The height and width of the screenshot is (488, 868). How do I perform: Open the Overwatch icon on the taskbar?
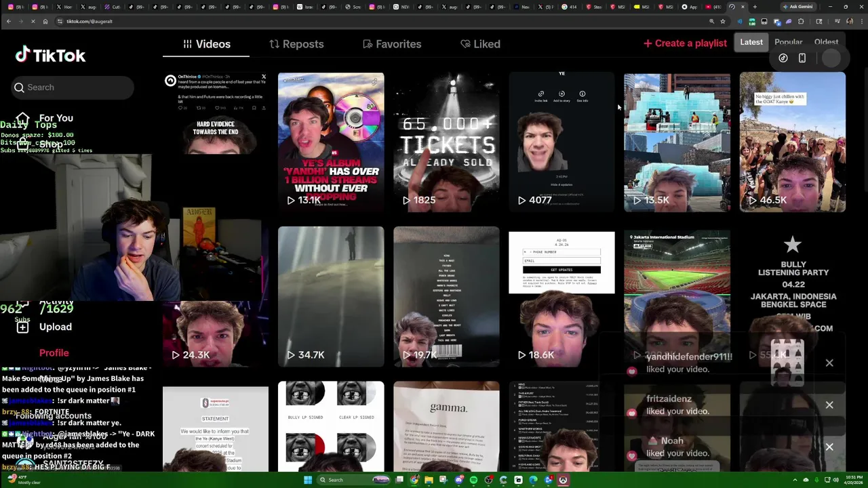pyautogui.click(x=563, y=480)
